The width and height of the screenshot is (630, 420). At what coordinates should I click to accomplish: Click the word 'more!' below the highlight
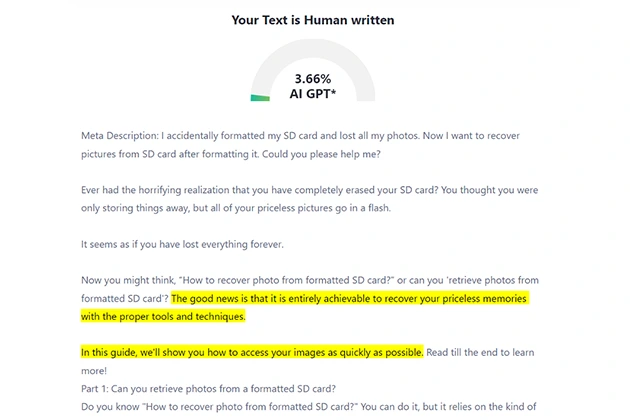[x=94, y=371]
